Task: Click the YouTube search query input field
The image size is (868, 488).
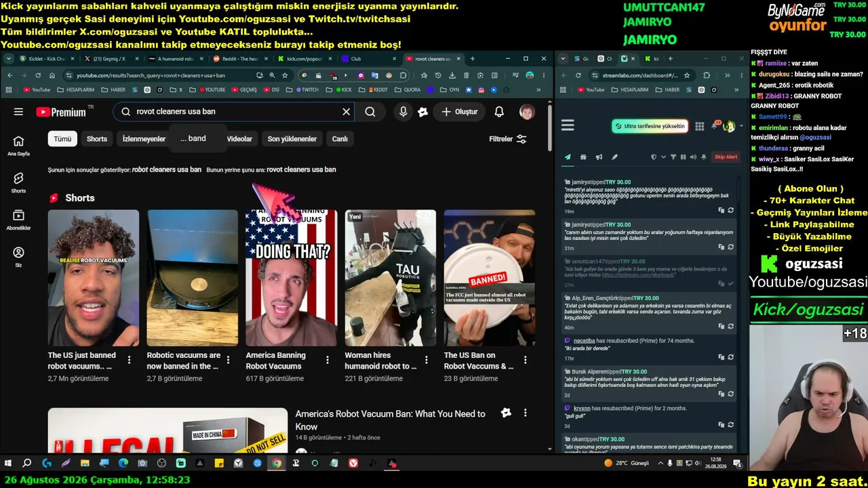Action: (234, 112)
